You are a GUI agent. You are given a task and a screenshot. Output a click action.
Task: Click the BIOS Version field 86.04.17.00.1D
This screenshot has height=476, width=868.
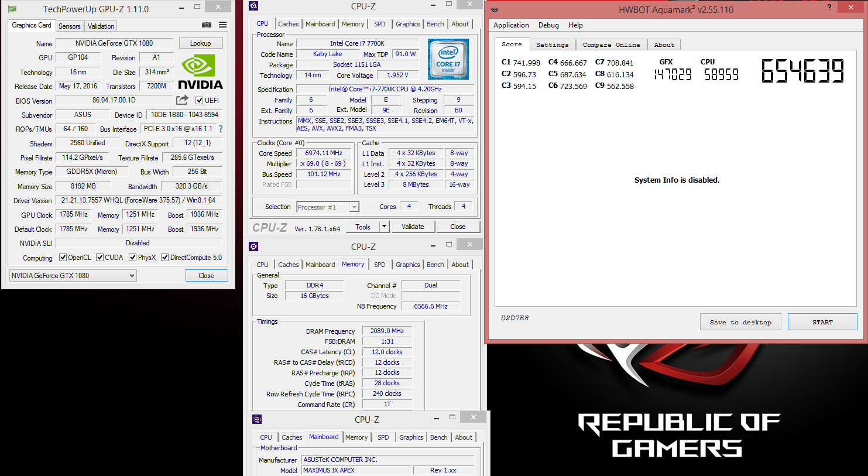click(114, 100)
